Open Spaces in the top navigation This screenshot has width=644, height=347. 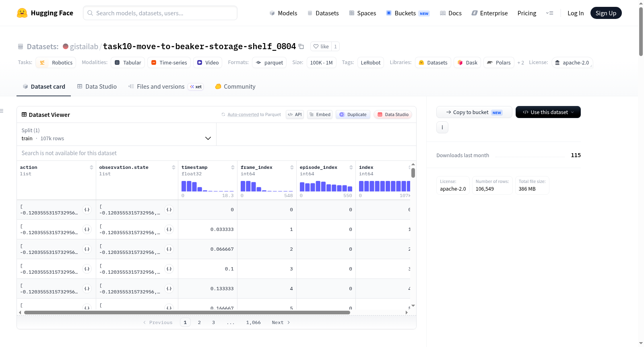pyautogui.click(x=363, y=13)
